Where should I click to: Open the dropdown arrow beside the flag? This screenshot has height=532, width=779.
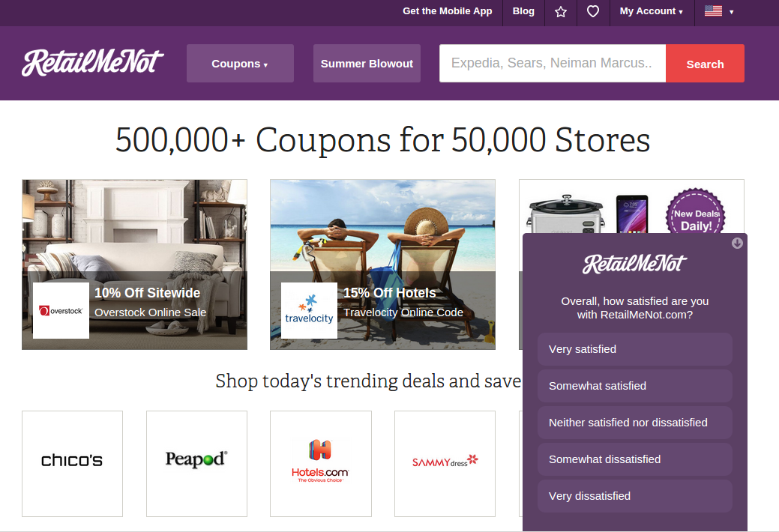(x=731, y=12)
